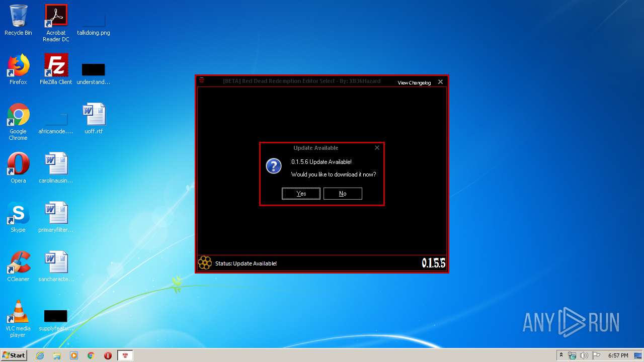644x362 pixels.
Task: Click Yes to download the update
Action: 301,194
